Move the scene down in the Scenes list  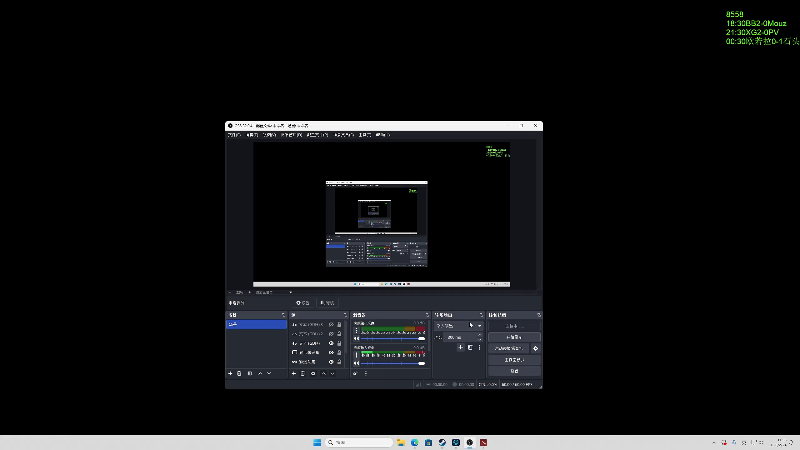(269, 373)
